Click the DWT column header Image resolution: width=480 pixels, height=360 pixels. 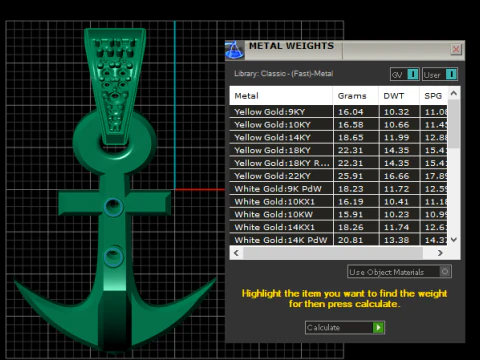tap(399, 96)
